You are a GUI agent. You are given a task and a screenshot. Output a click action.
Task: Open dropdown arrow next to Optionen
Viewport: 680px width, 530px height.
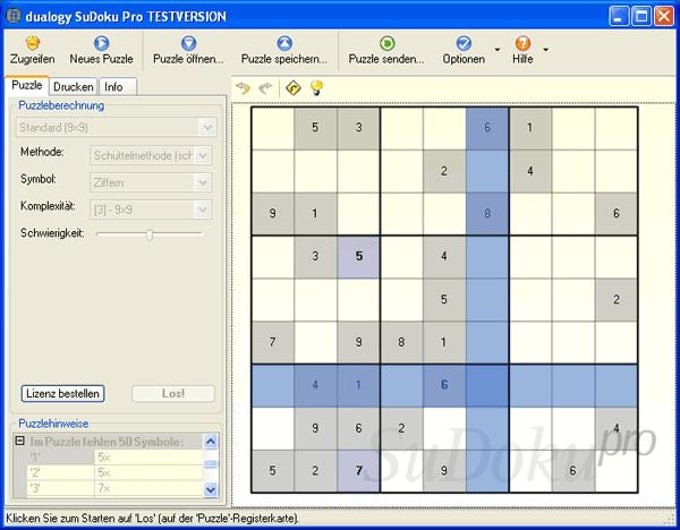click(x=497, y=49)
